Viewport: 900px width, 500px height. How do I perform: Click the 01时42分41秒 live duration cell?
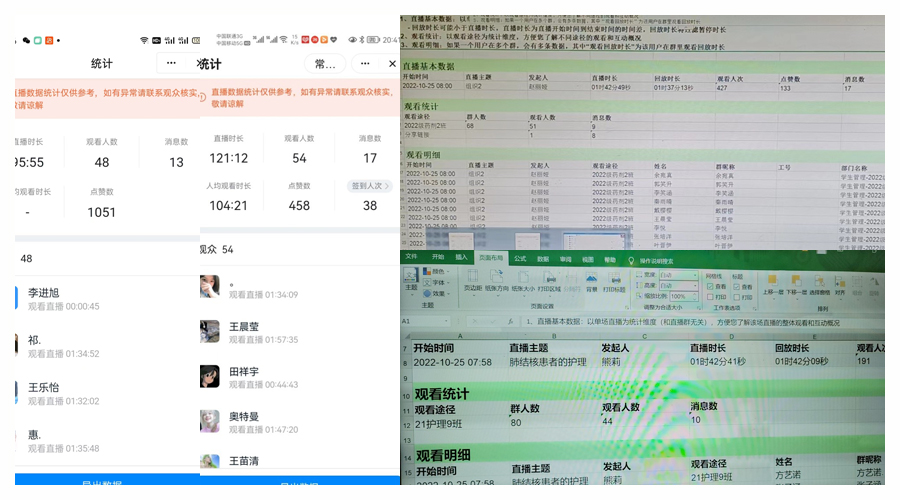(x=717, y=362)
